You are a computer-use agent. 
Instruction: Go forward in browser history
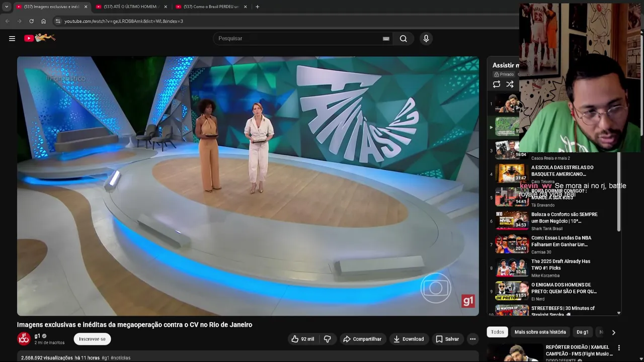pyautogui.click(x=19, y=21)
